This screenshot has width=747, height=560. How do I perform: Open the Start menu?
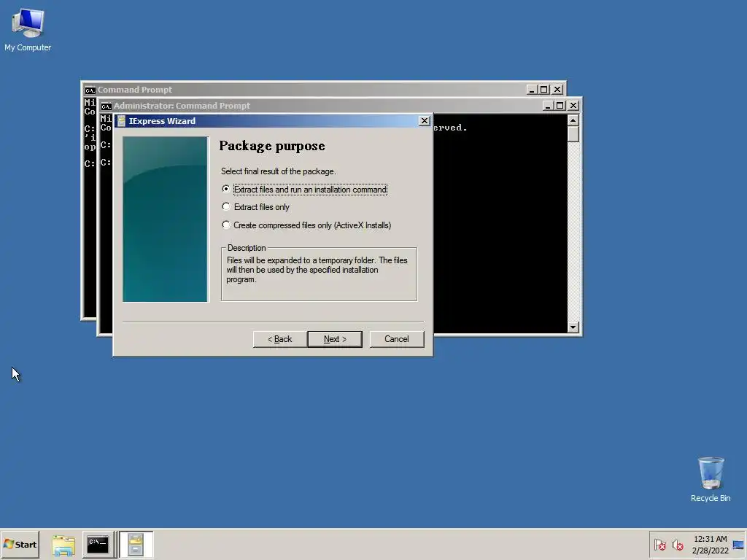pyautogui.click(x=20, y=544)
